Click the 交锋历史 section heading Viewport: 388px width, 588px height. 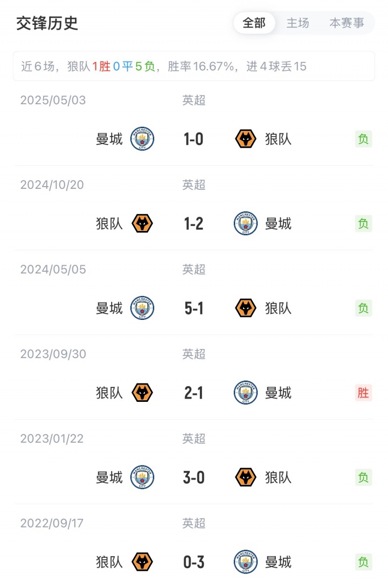point(47,24)
